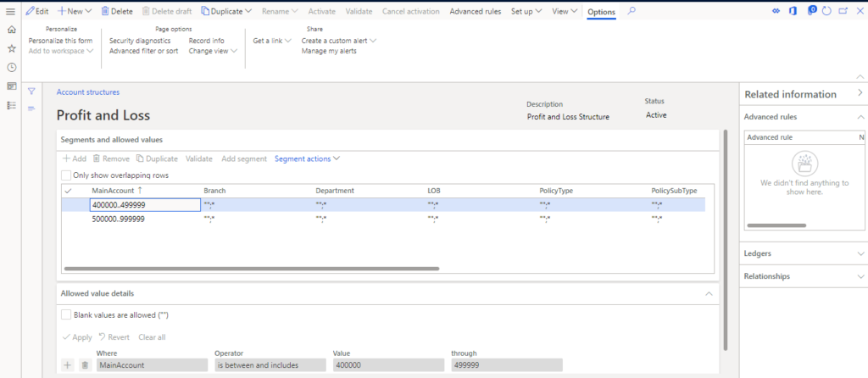Toggle the grid select-all checkmark header
Image resolution: width=868 pixels, height=378 pixels.
[69, 191]
